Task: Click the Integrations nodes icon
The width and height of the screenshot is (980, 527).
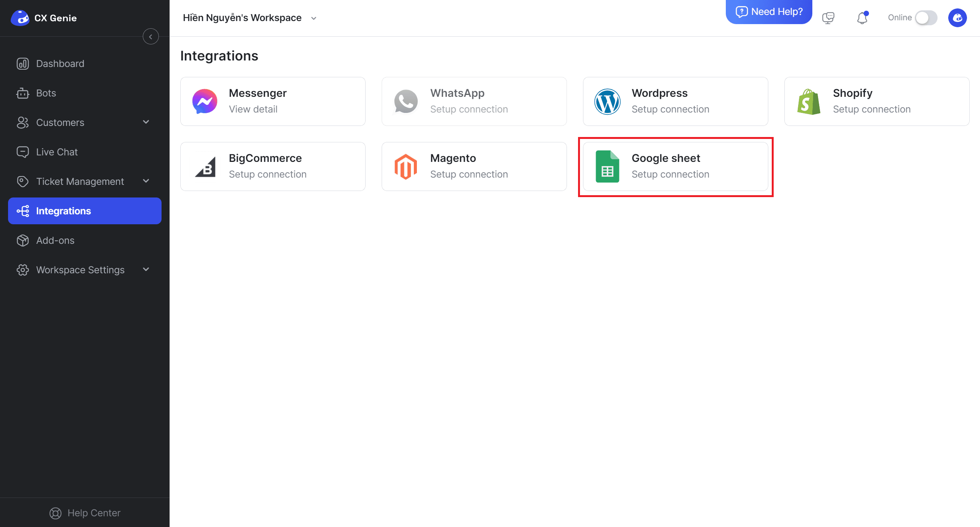Action: tap(23, 211)
